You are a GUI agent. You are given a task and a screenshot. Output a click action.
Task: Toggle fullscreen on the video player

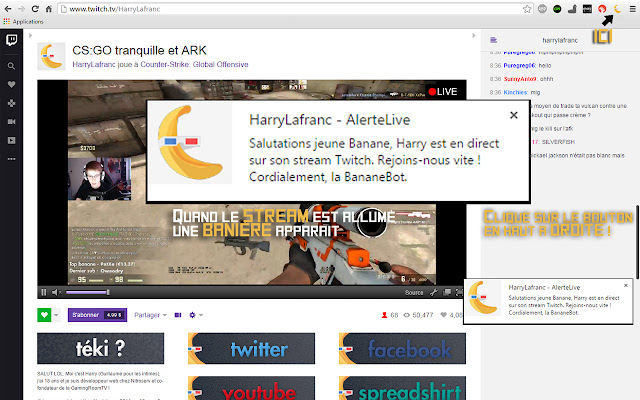460,293
